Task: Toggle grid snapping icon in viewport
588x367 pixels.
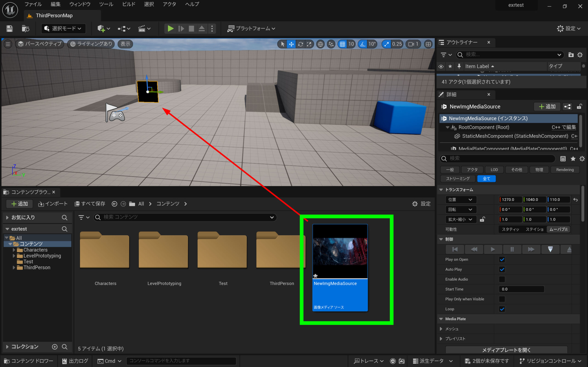Action: 342,44
